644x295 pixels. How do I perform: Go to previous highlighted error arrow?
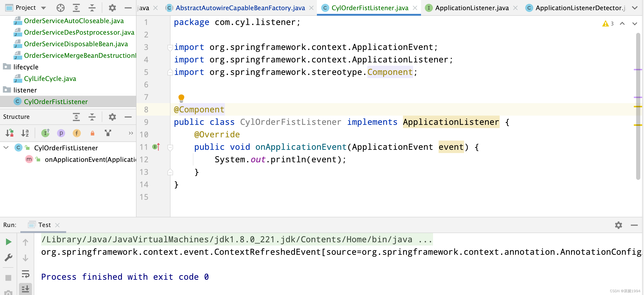click(x=622, y=24)
